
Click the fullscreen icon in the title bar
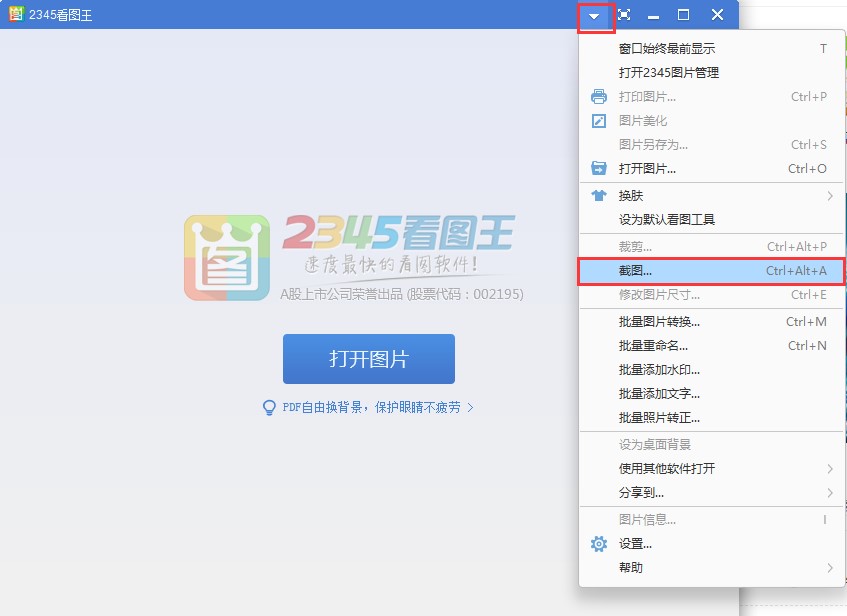pyautogui.click(x=623, y=15)
